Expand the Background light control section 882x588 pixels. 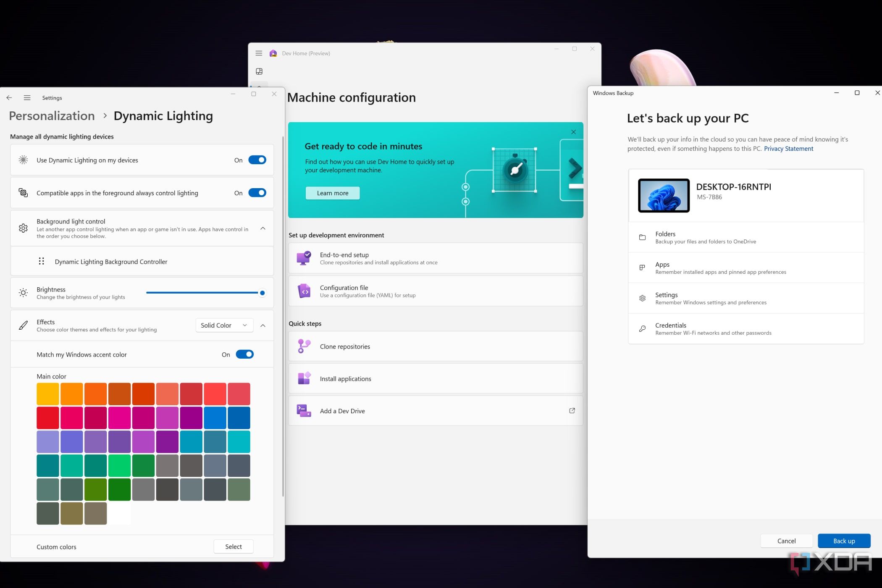coord(262,228)
